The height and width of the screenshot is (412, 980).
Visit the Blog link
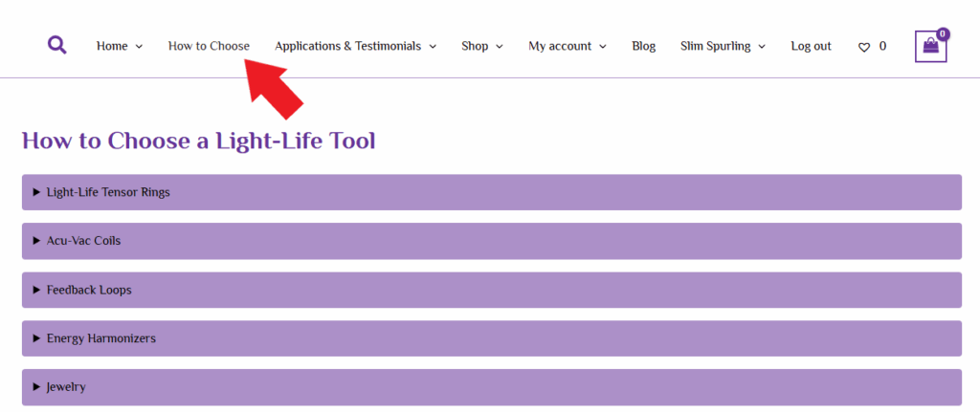644,46
